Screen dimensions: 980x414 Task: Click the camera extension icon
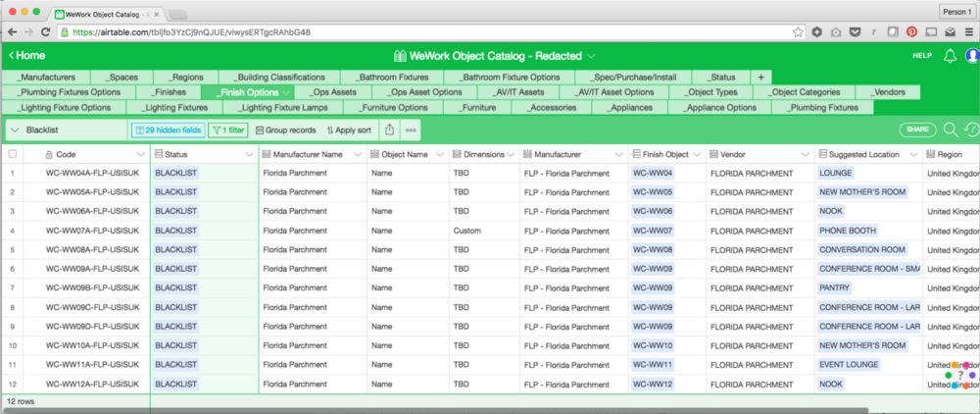click(x=836, y=32)
